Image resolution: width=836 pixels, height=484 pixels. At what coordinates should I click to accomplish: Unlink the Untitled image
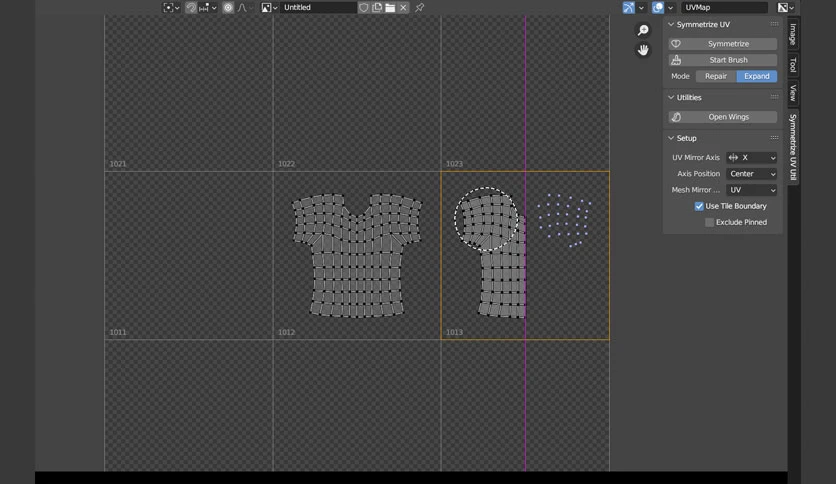pyautogui.click(x=404, y=7)
